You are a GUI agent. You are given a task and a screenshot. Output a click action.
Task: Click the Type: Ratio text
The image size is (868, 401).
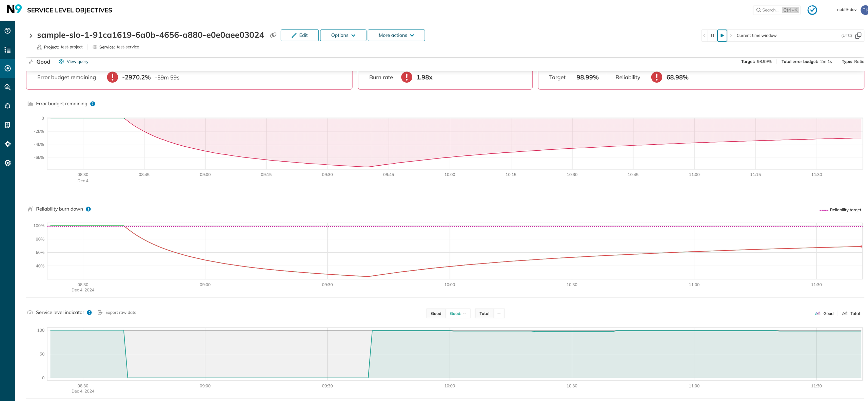pos(853,62)
